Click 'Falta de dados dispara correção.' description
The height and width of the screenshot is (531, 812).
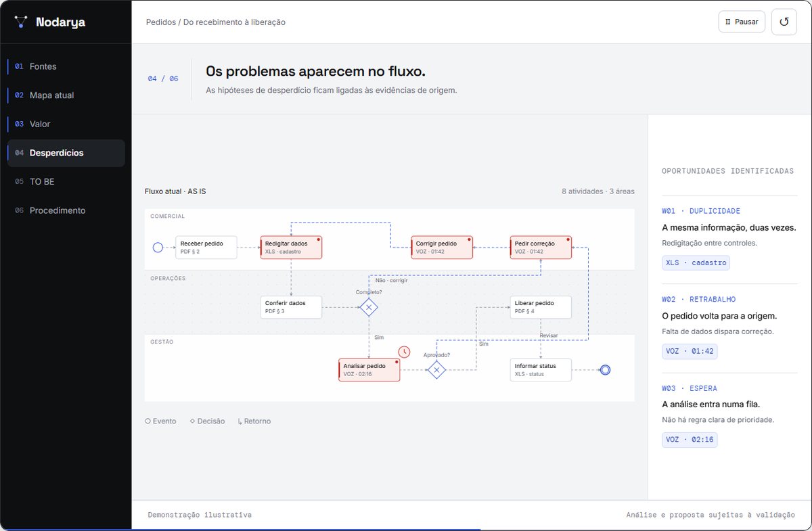717,331
